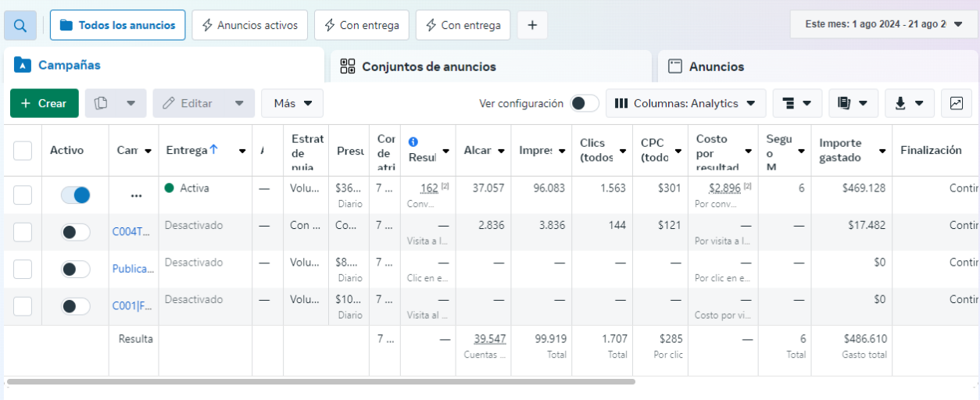Screen dimensions: 980x400
Task: Open the Columnas: Analytics dropdown
Action: coord(685,103)
